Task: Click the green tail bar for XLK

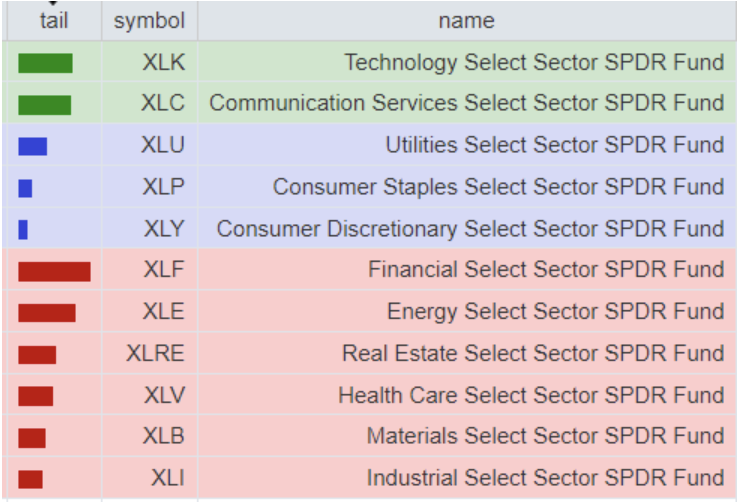Action: (x=45, y=63)
